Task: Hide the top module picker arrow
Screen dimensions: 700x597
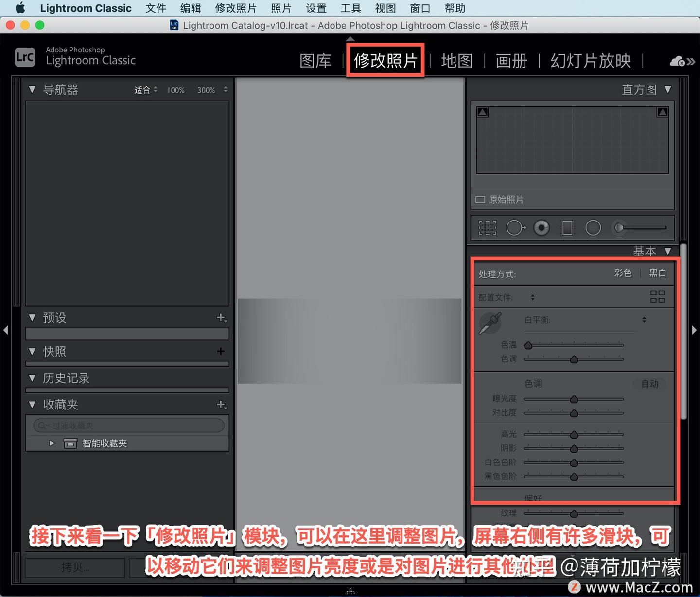Action: coord(350,39)
